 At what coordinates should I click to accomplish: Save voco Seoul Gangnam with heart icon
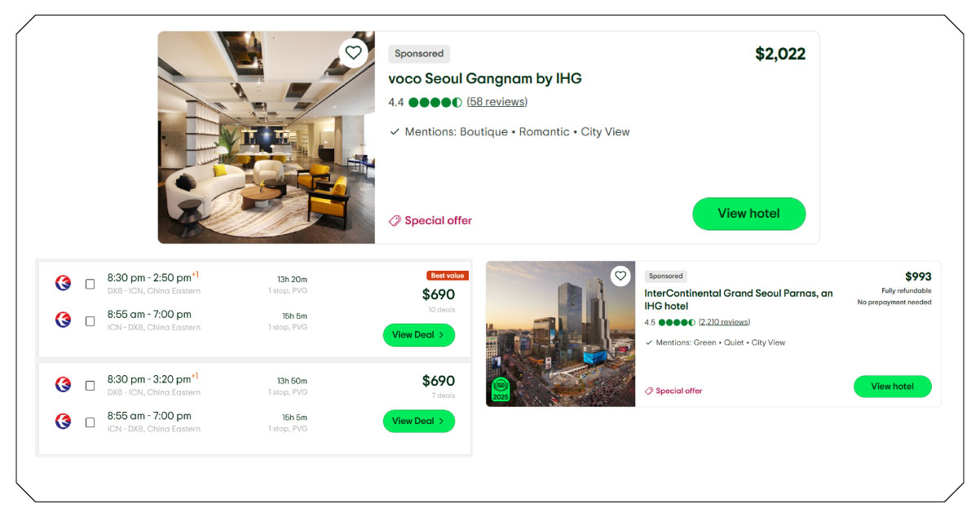pos(353,53)
